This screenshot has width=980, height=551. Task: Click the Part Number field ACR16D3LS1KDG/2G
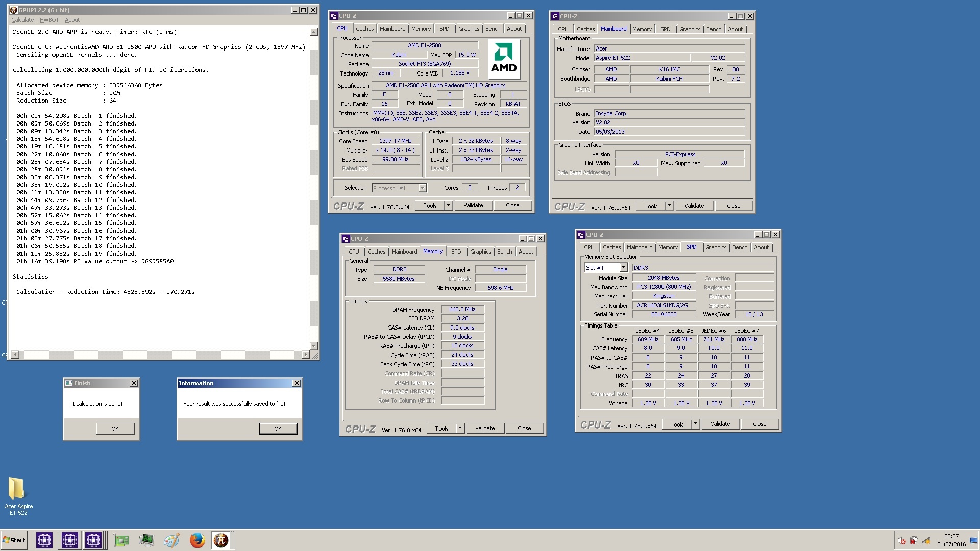pyautogui.click(x=664, y=305)
